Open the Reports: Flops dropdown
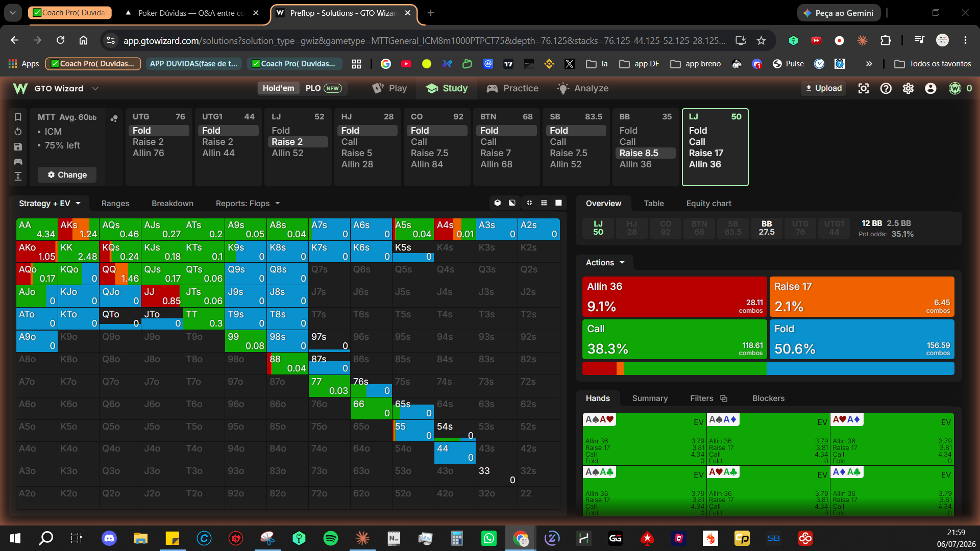Image resolution: width=980 pixels, height=551 pixels. [x=248, y=204]
